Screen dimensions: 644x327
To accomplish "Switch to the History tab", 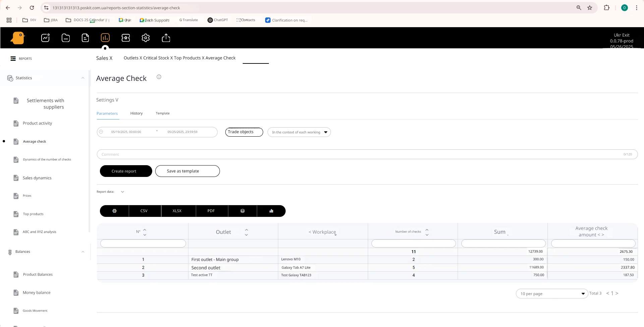I will (x=136, y=113).
